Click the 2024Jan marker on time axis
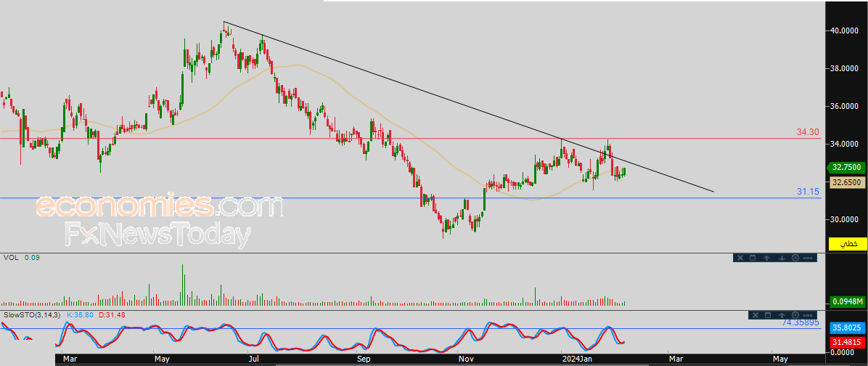This screenshot has height=366, width=868. click(578, 358)
